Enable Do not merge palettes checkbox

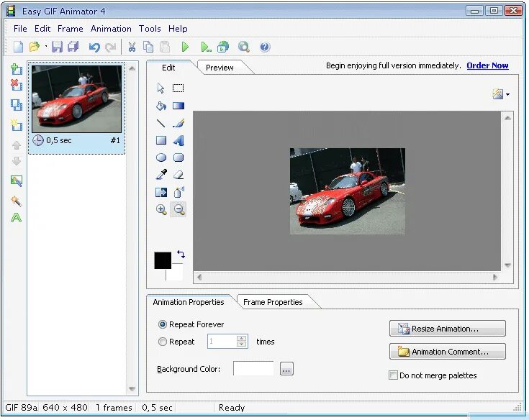[393, 375]
